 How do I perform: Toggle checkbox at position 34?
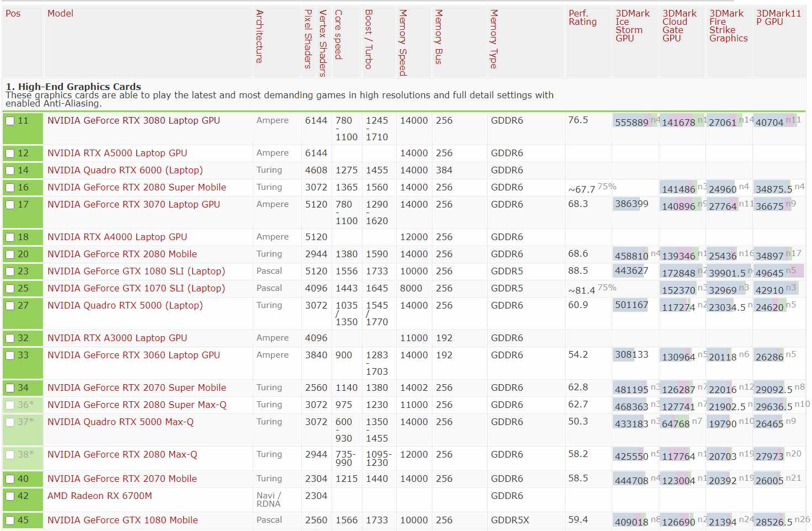[10, 388]
